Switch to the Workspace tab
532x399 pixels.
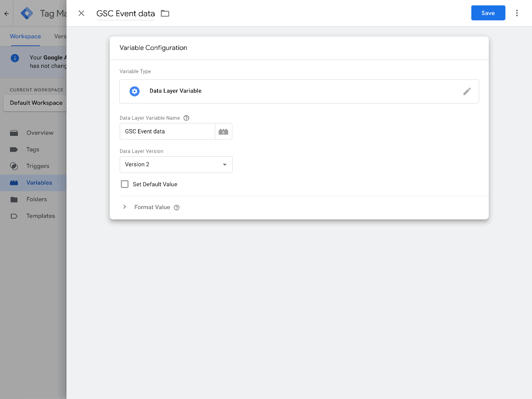tap(25, 36)
